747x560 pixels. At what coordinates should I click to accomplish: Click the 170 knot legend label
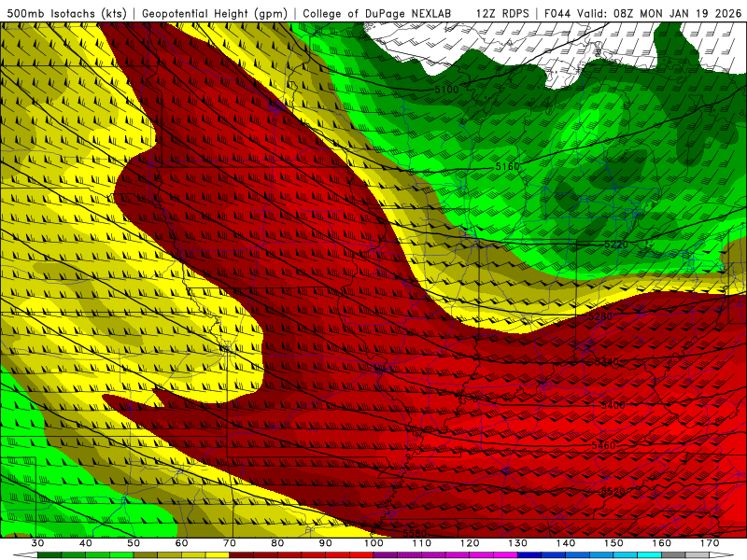click(710, 543)
